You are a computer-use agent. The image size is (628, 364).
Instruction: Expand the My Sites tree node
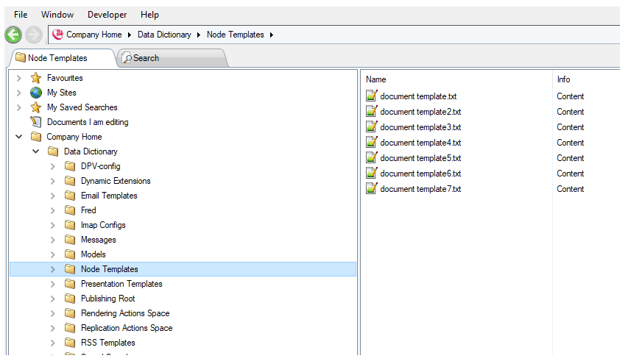point(19,93)
